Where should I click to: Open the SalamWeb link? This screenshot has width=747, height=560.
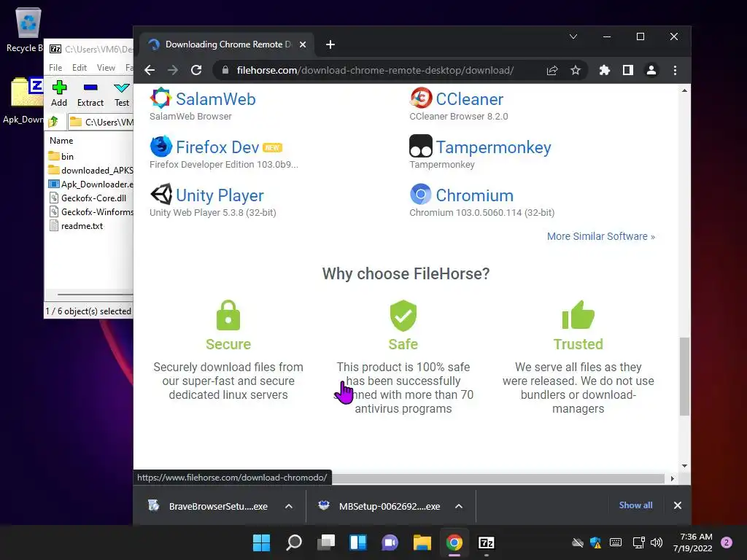tap(216, 99)
